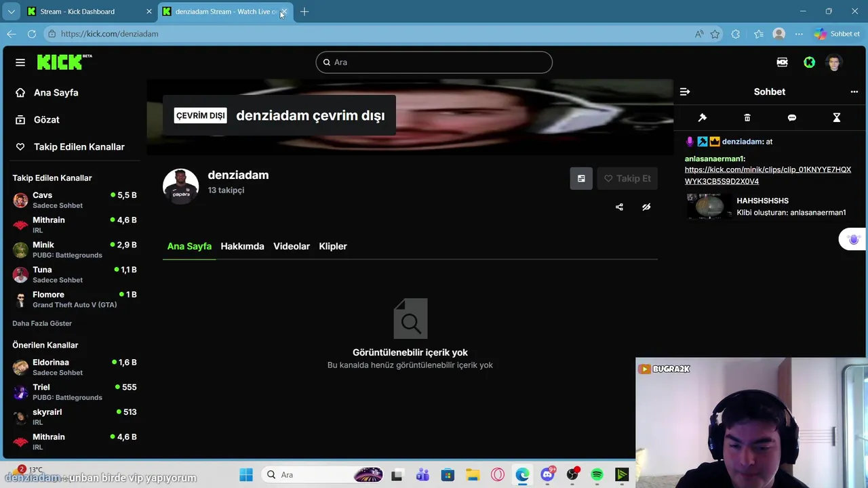This screenshot has height=488, width=868.
Task: Open a new browser tab
Action: (304, 12)
